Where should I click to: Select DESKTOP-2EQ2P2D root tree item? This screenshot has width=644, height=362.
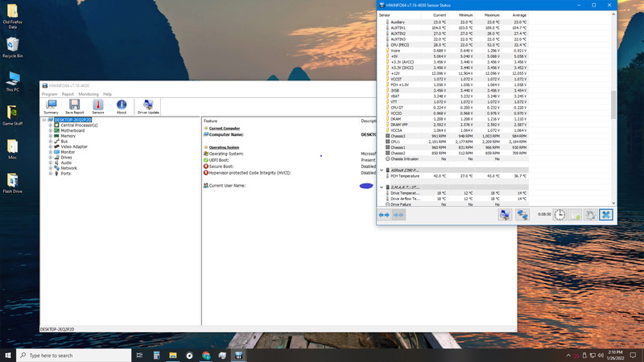(72, 120)
